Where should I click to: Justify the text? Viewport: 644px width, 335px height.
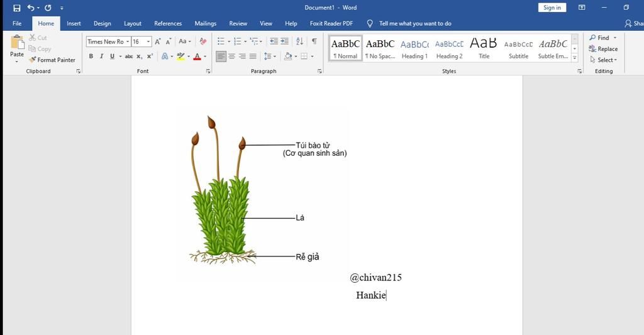(x=253, y=56)
